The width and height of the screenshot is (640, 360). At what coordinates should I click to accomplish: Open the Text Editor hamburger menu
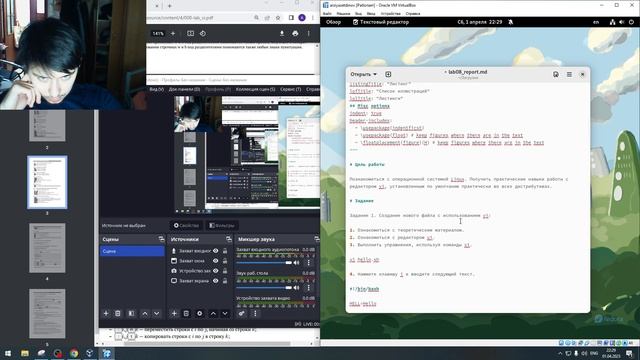[569, 74]
